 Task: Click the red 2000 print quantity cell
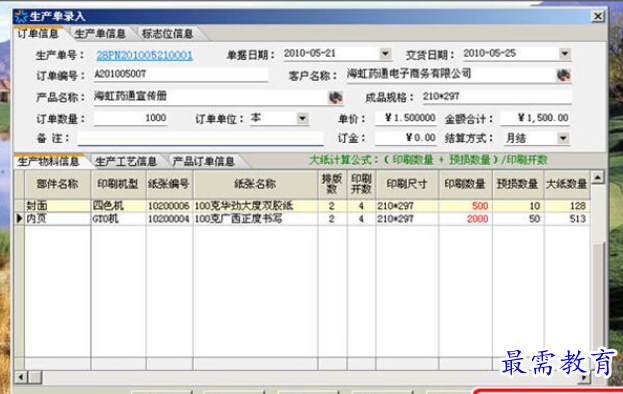tap(465, 218)
